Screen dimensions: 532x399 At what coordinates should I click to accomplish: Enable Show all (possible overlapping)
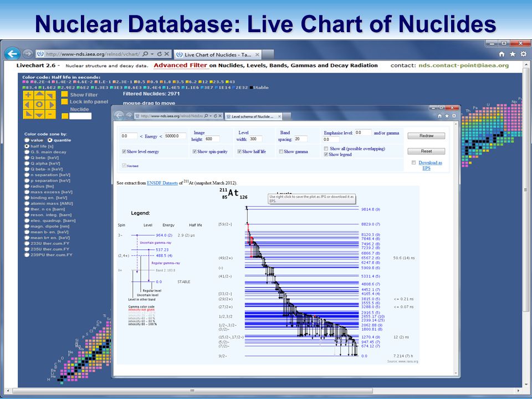tap(326, 149)
